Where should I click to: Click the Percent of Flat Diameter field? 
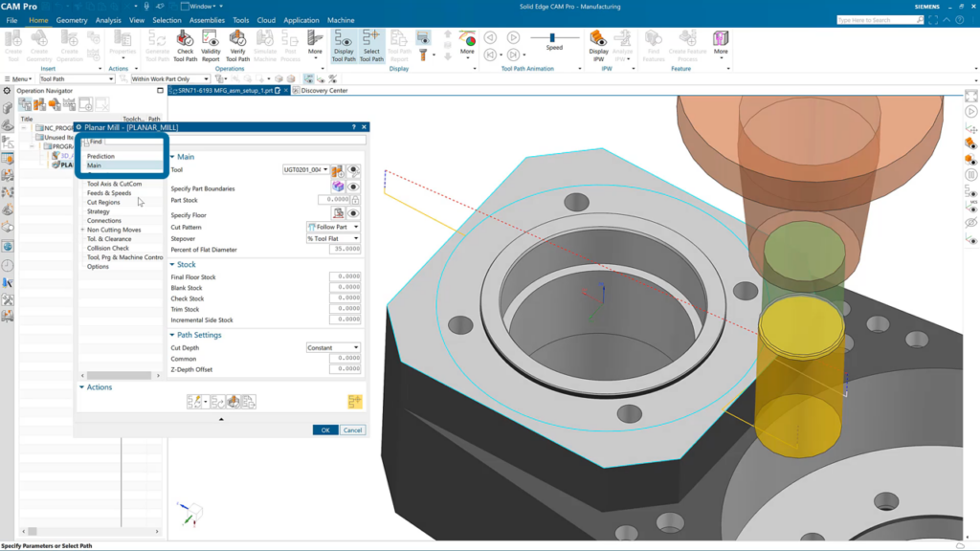[x=345, y=250]
